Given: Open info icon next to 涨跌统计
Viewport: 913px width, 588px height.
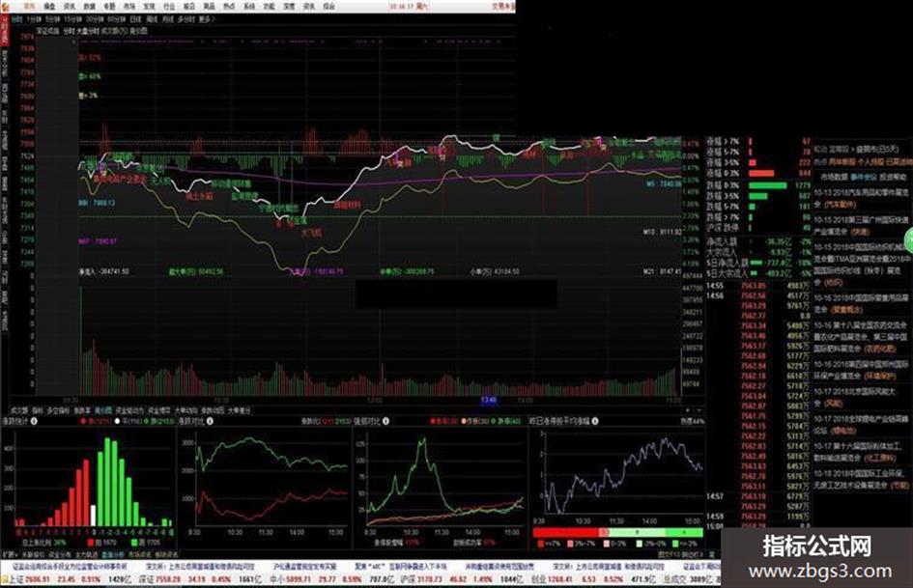Looking at the screenshot, I should pos(34,421).
